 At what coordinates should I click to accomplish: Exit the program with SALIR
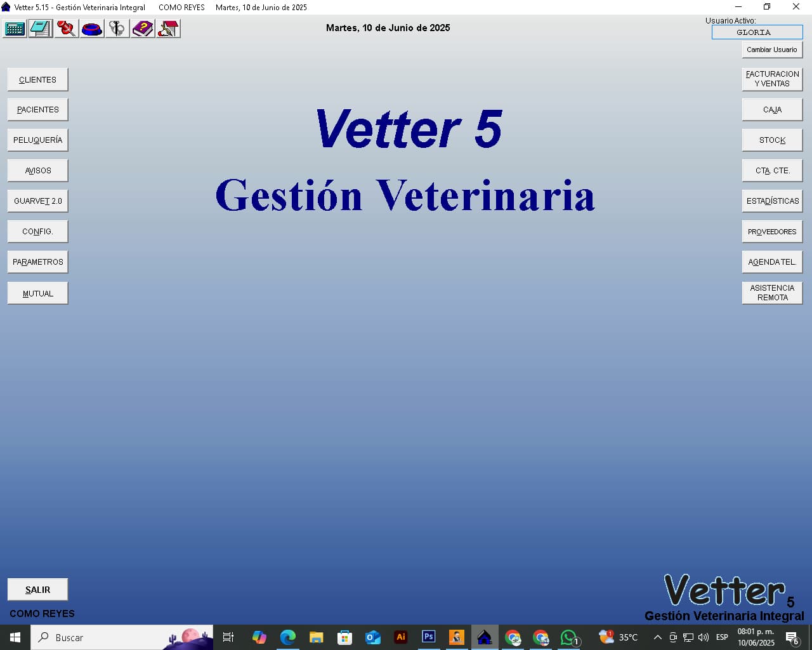[x=37, y=590]
